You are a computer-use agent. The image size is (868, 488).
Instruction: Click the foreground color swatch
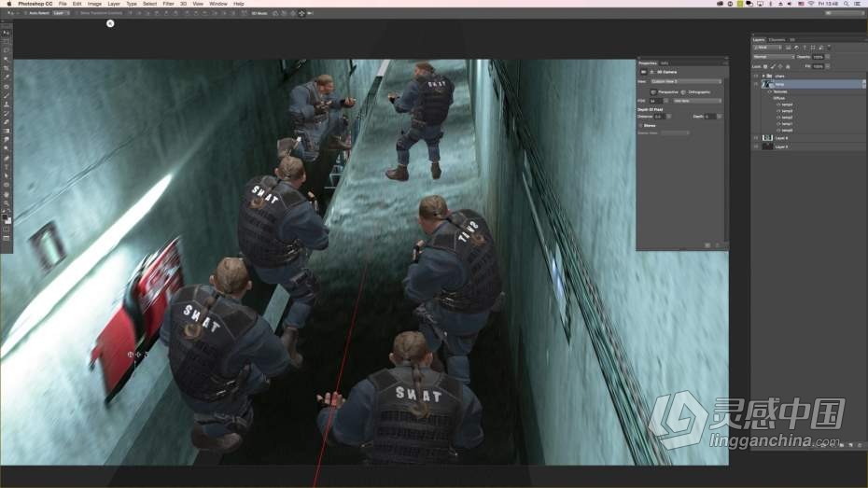5,216
